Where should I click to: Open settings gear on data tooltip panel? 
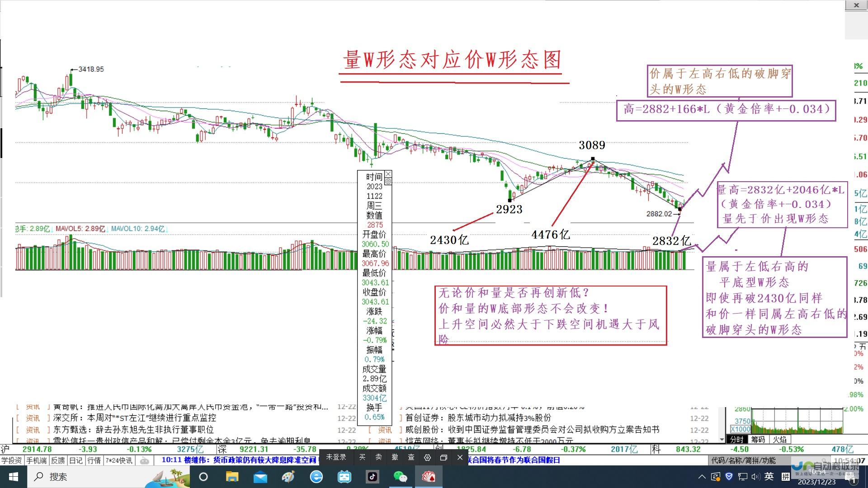point(388,181)
